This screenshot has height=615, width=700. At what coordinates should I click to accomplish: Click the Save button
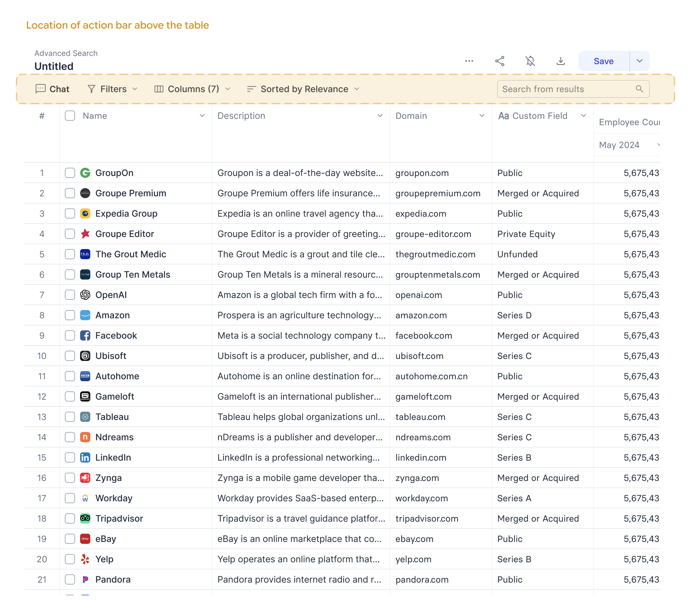click(x=603, y=61)
